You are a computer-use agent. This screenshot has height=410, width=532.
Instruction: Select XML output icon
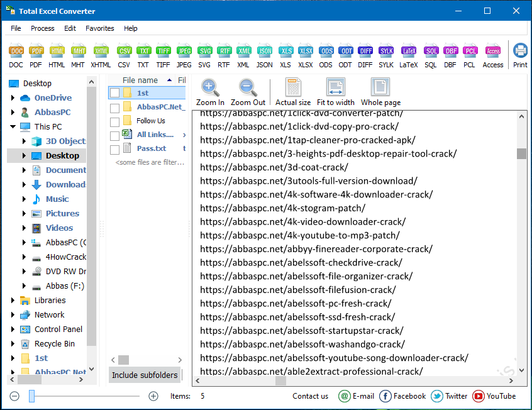(x=243, y=56)
